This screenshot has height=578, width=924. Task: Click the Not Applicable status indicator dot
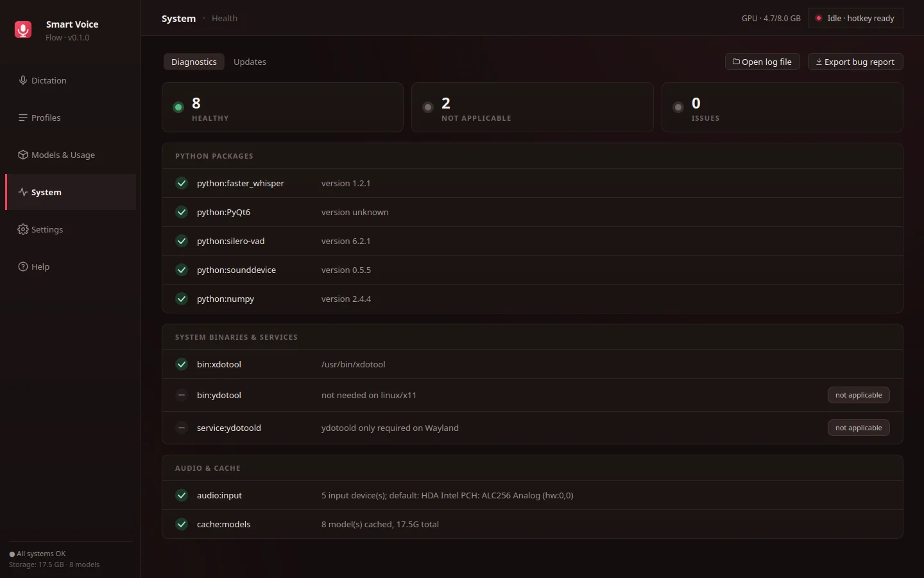(428, 107)
